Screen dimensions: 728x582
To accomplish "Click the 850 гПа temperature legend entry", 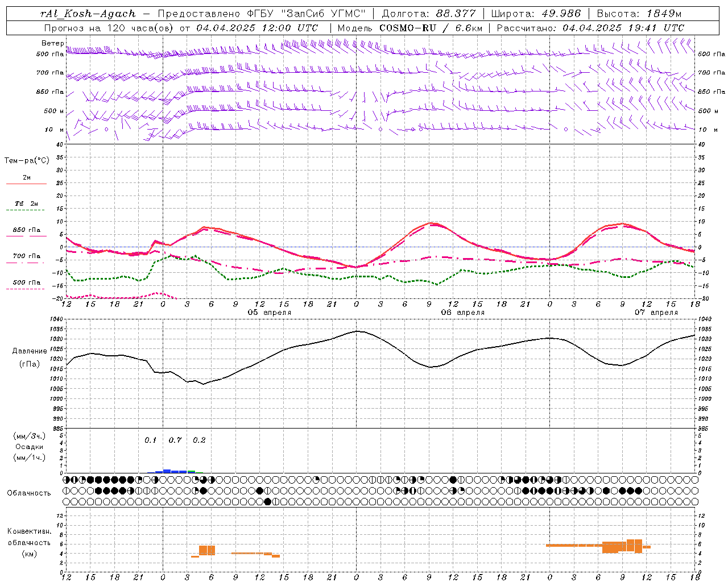I will click(26, 230).
